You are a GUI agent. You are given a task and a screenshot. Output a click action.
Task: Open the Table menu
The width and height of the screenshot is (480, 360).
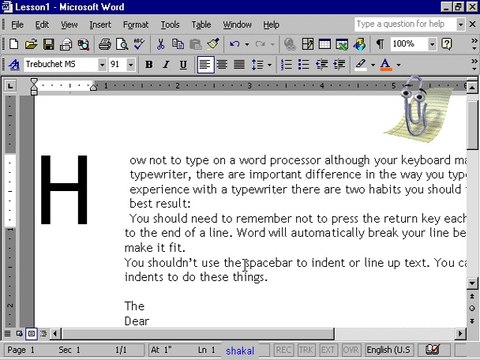click(x=201, y=25)
